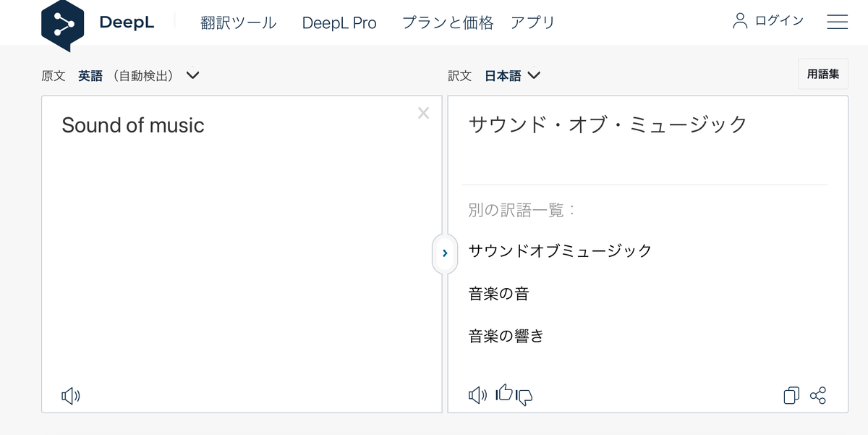Play translated text audio speaker icon
Screen dimensions: 868x435
click(477, 395)
